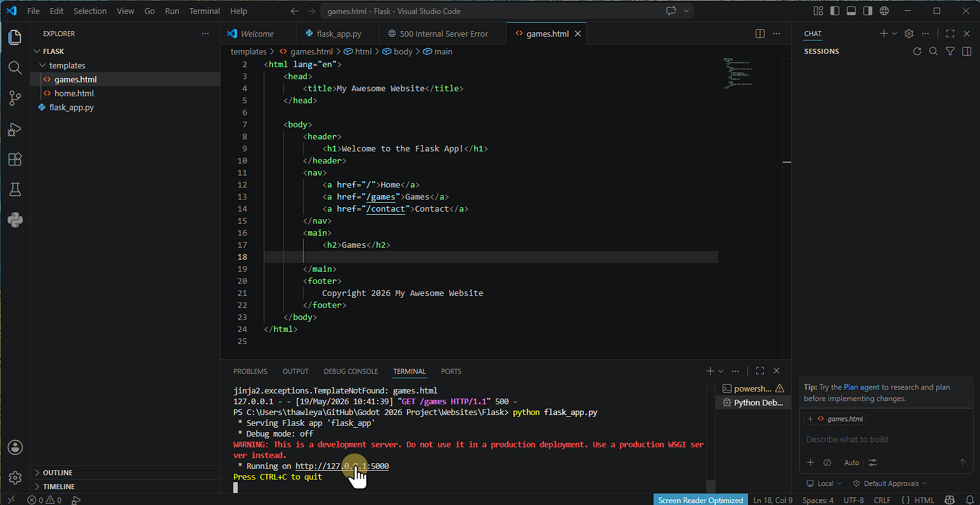Toggle the Primary Side Bar

(x=835, y=11)
